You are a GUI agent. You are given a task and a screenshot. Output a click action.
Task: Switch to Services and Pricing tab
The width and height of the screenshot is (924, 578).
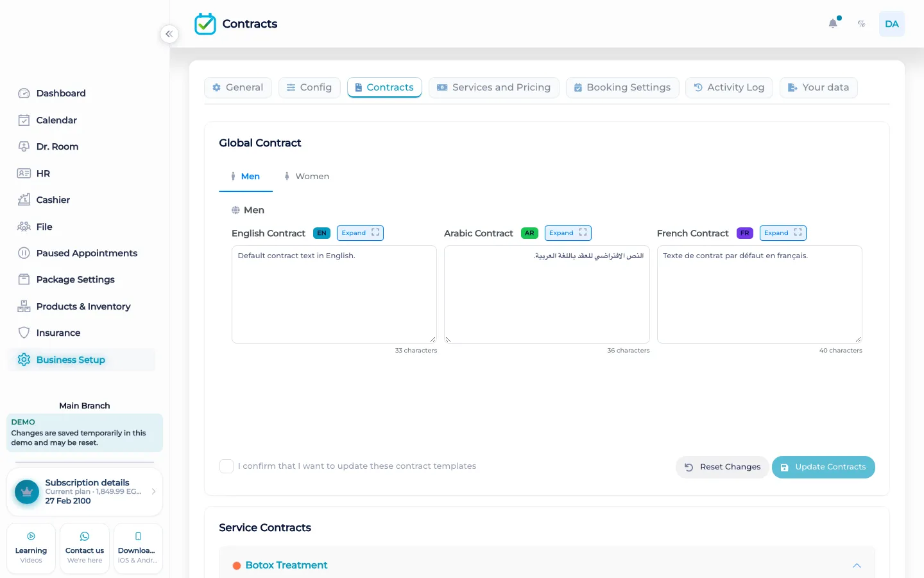tap(494, 87)
